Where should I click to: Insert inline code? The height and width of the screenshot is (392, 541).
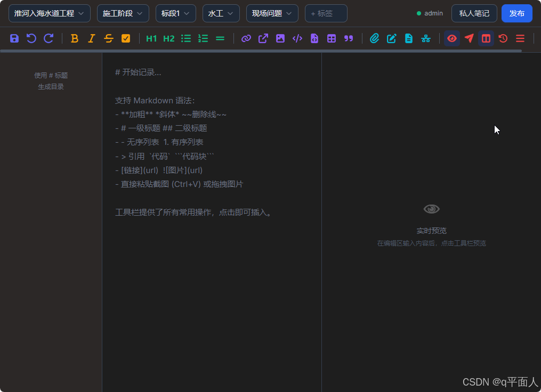[297, 38]
